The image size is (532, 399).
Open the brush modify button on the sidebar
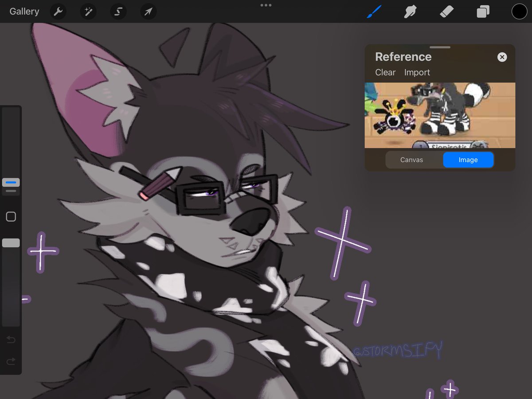pyautogui.click(x=11, y=216)
